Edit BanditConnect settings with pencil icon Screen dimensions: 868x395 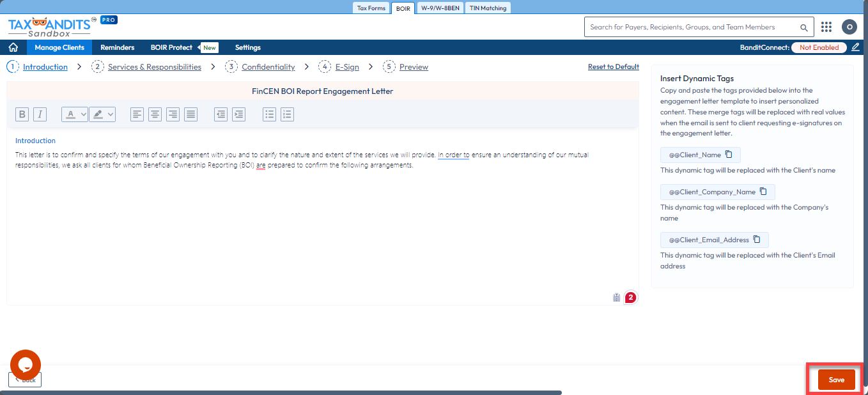tap(856, 47)
